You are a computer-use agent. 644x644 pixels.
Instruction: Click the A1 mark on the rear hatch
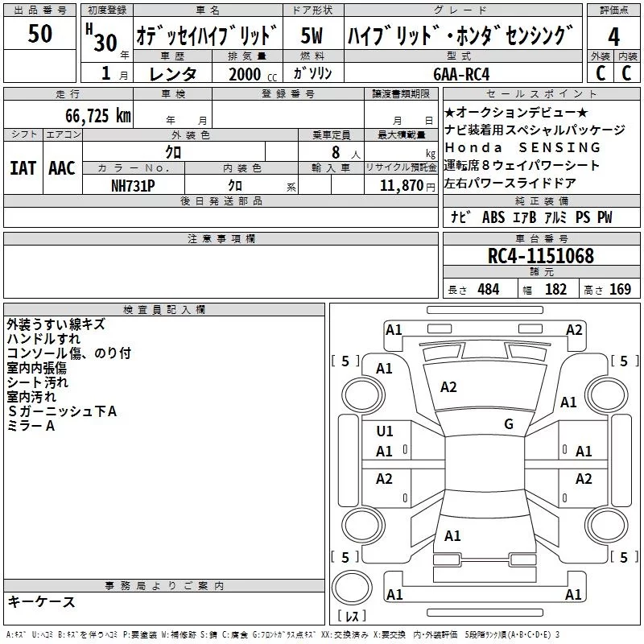click(452, 535)
